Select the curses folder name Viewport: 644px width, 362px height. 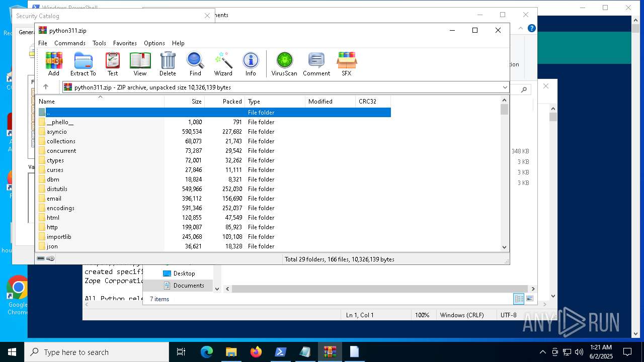55,170
